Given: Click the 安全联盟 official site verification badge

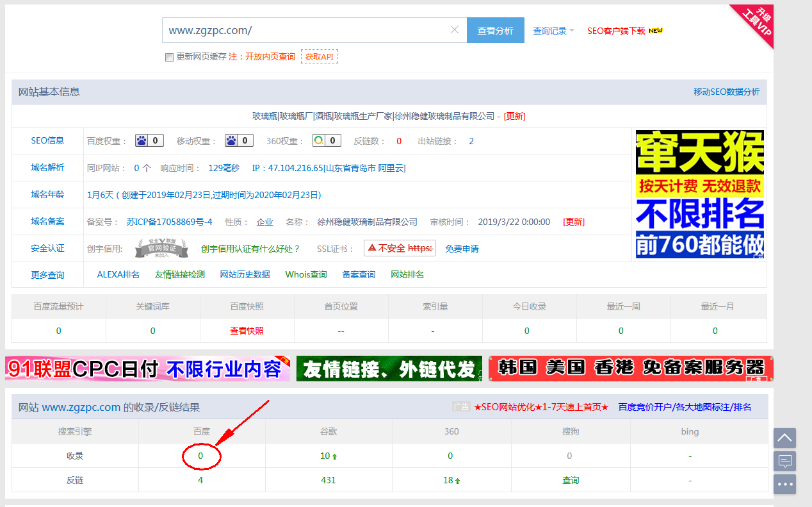Looking at the screenshot, I should tap(161, 248).
